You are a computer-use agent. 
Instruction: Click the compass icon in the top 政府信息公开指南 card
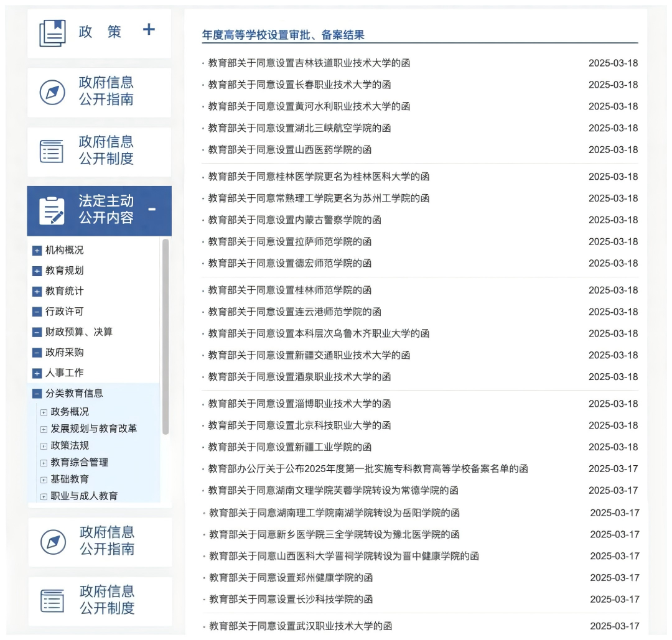pos(52,92)
